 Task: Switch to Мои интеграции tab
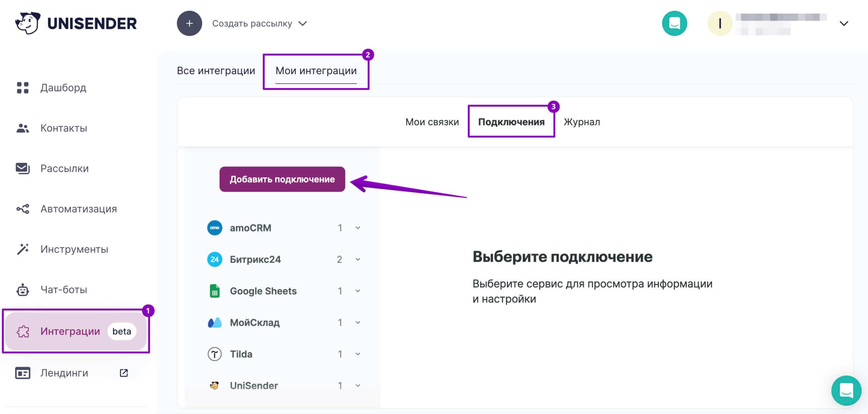(316, 70)
